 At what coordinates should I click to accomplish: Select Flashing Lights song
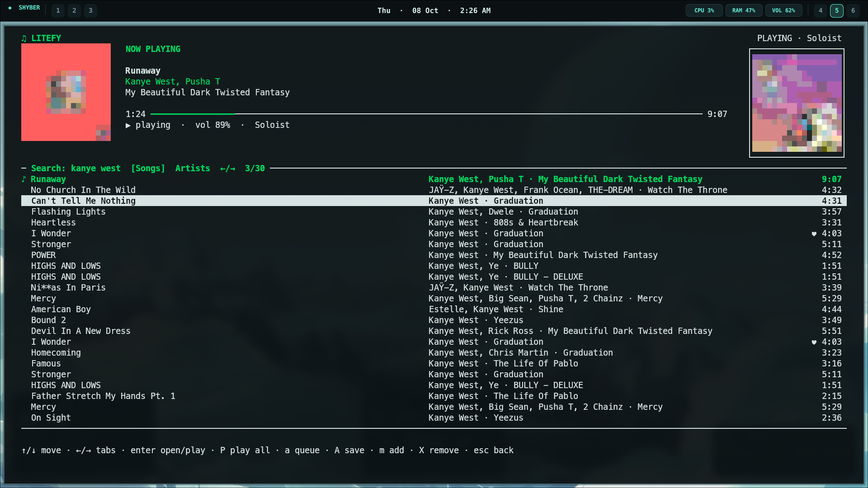pos(68,212)
